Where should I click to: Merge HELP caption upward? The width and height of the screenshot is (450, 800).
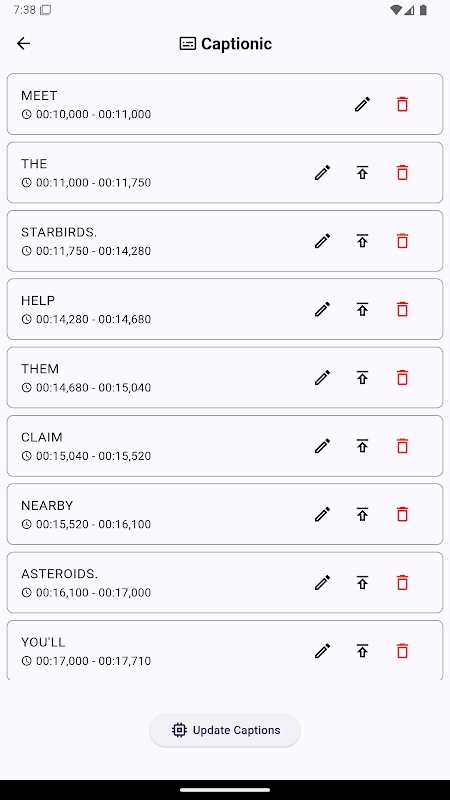tap(362, 310)
